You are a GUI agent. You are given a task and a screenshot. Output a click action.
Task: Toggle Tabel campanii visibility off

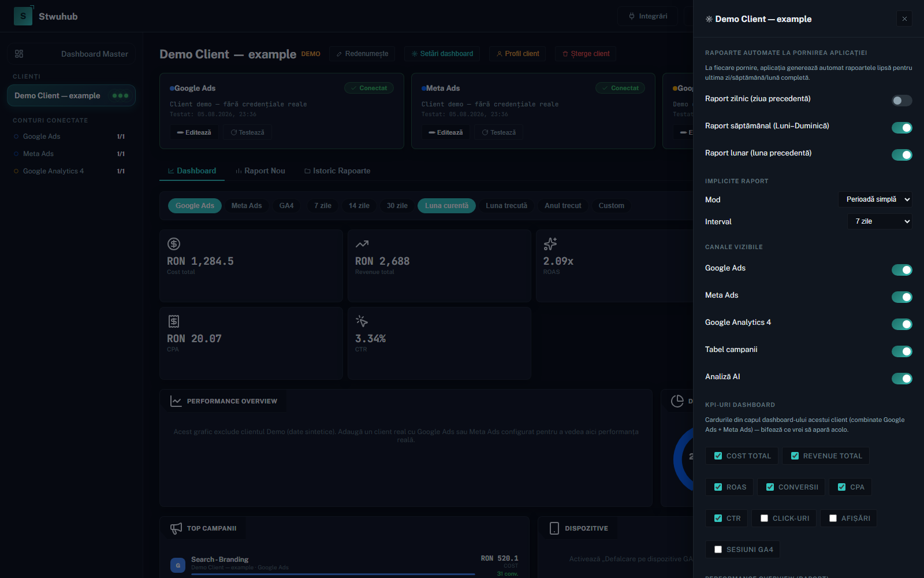901,351
